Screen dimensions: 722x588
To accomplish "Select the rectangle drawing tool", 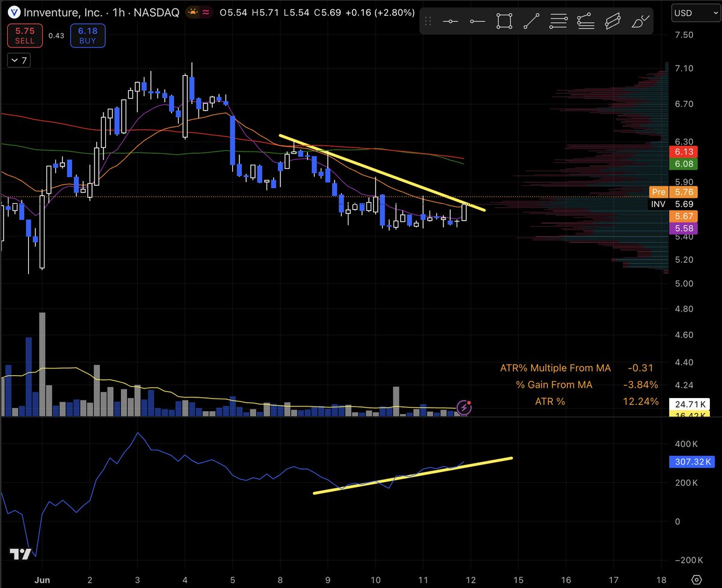I will pyautogui.click(x=504, y=21).
